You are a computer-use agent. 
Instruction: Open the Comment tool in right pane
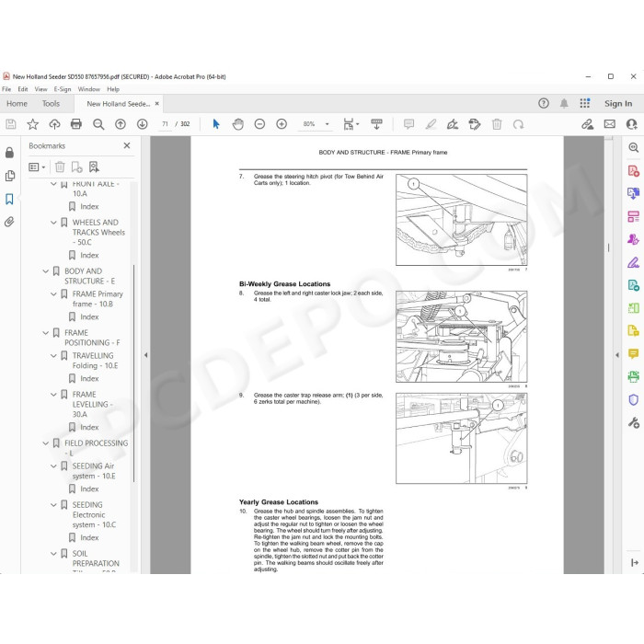(633, 353)
